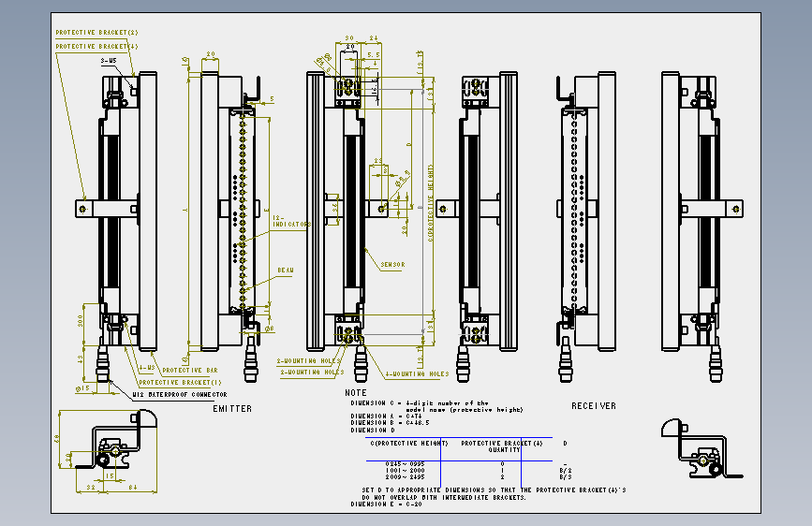
Task: Click the 'PROTECTIVE BRACKET(1)' callout label
Action: (x=180, y=383)
